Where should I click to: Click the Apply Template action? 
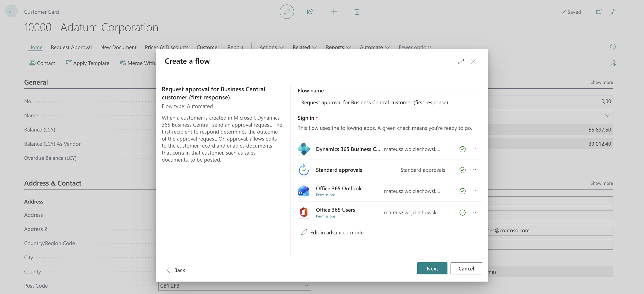88,63
